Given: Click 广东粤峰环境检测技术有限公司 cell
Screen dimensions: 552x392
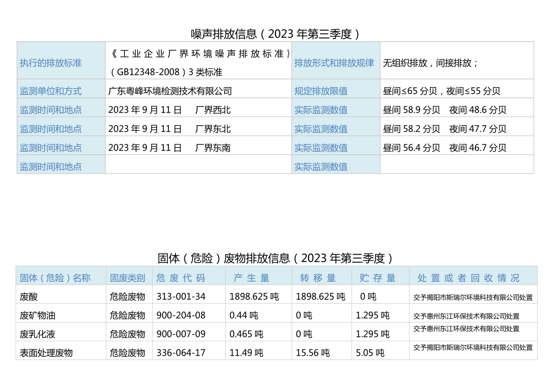Looking at the screenshot, I should click(199, 89).
